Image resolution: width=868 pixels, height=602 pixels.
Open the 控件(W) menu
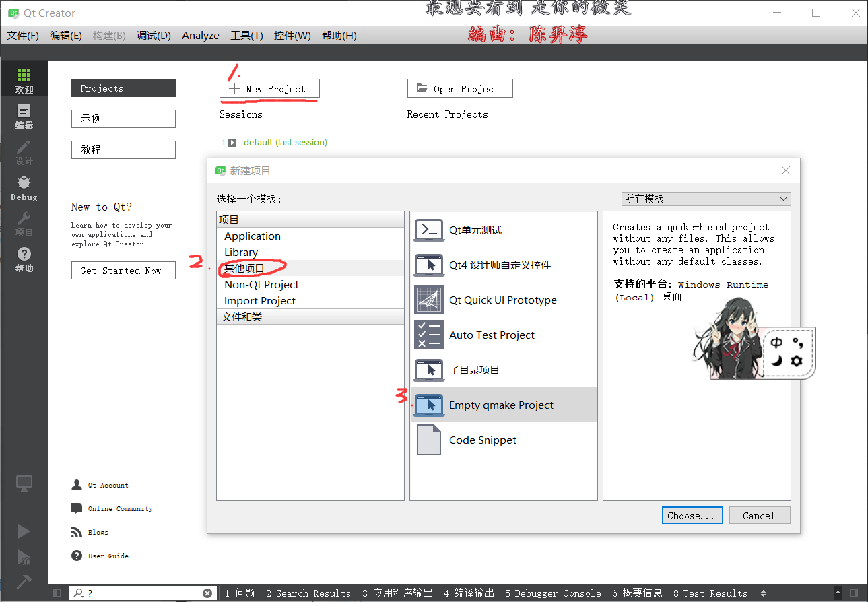(x=292, y=36)
